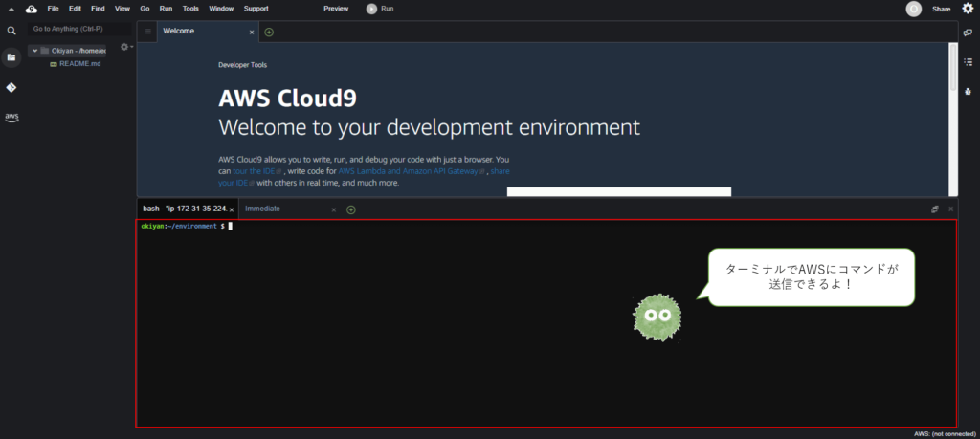The height and width of the screenshot is (439, 980).
Task: Click the Run button
Action: [x=381, y=9]
